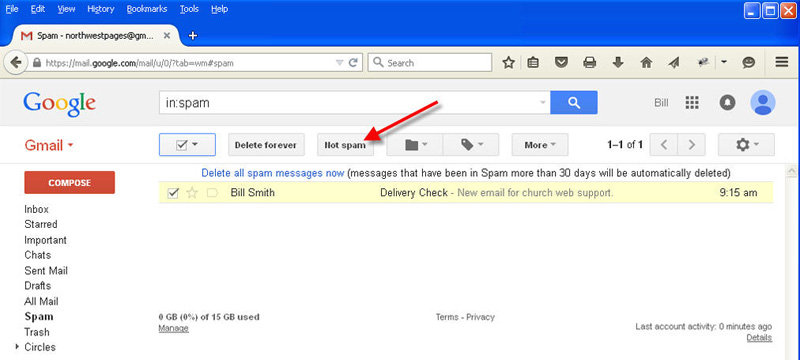This screenshot has height=360, width=800.
Task: Click the browser Search box
Action: coord(430,63)
